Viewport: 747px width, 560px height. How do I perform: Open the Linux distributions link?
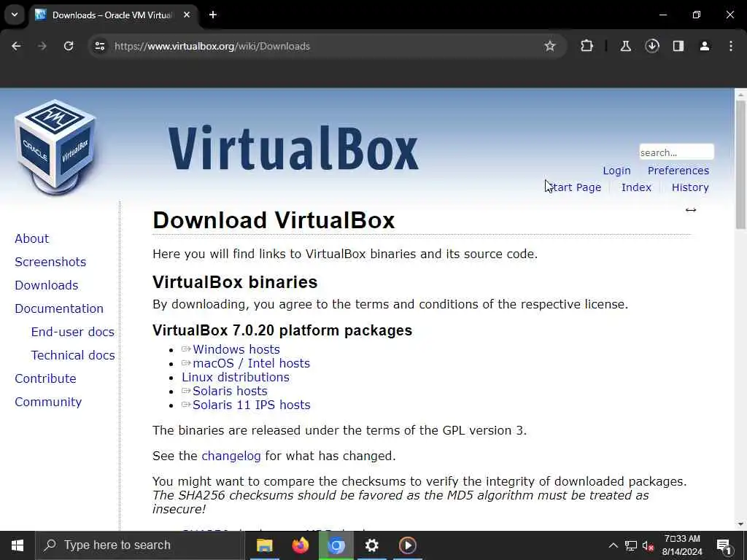[x=236, y=377]
